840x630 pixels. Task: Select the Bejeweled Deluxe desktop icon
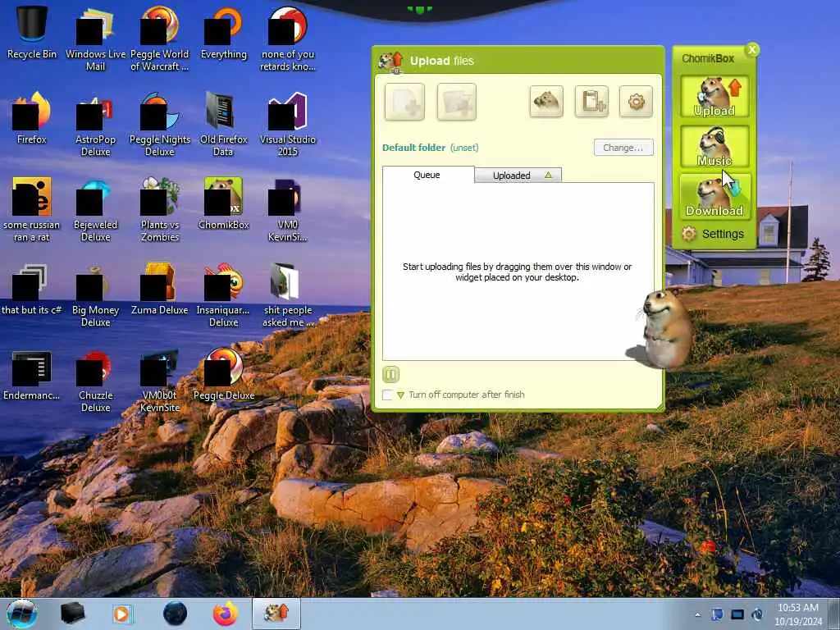coord(95,210)
